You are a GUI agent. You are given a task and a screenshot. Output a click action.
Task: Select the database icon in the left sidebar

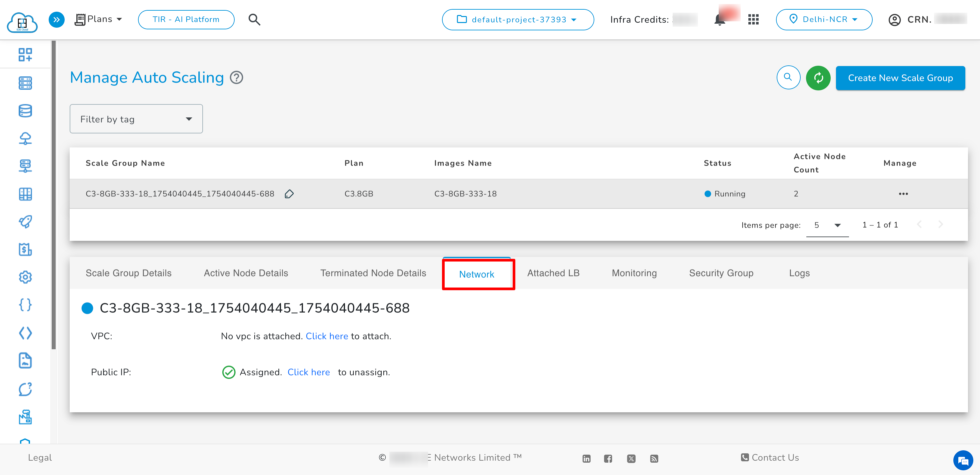coord(25,110)
